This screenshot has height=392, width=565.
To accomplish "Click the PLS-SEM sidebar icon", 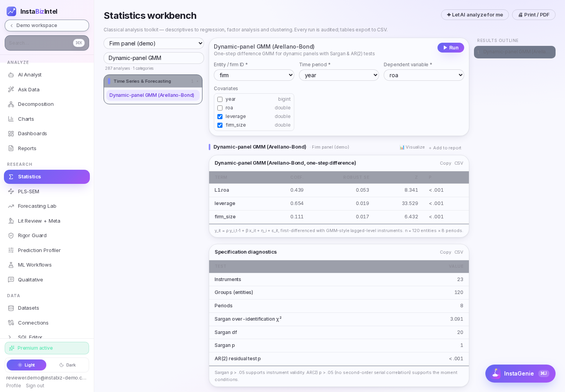I will (11, 191).
